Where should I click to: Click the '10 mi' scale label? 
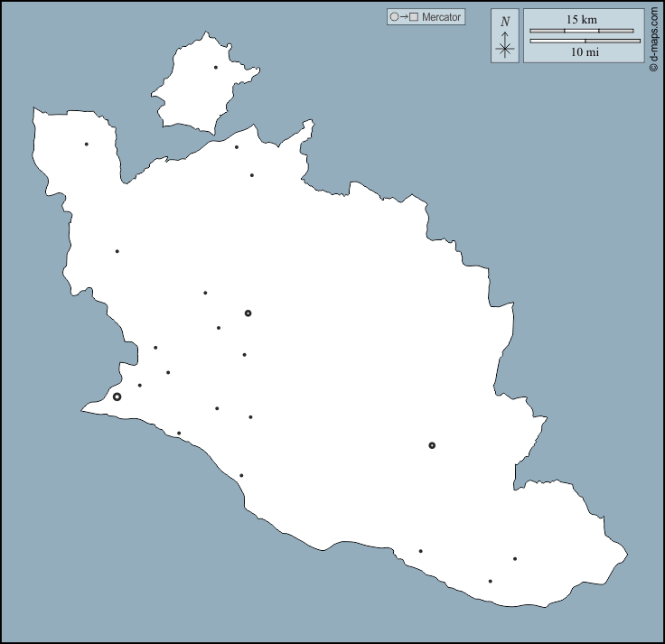point(585,52)
